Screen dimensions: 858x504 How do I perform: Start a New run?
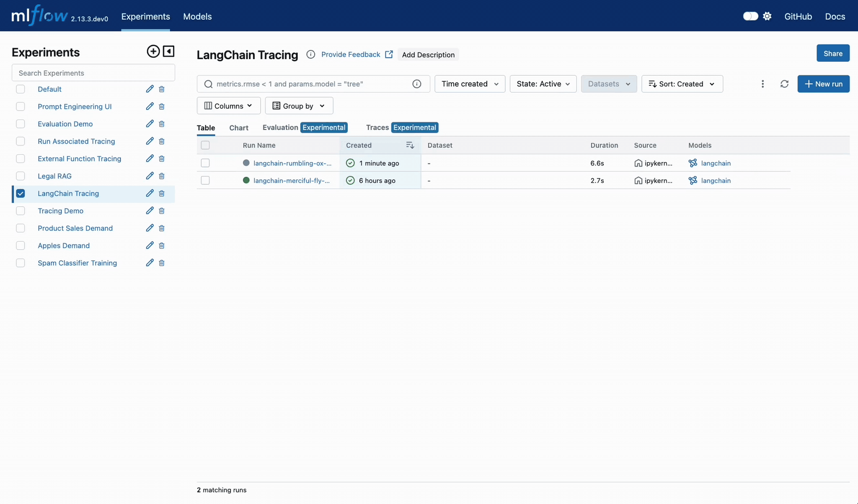click(x=823, y=84)
